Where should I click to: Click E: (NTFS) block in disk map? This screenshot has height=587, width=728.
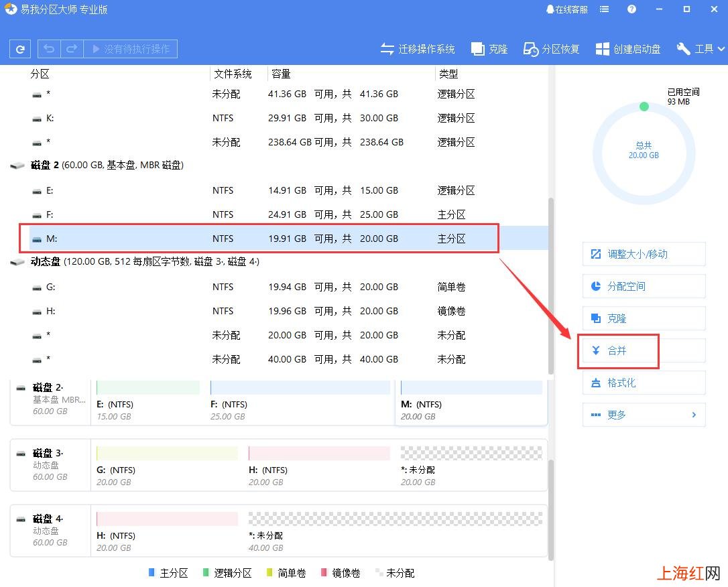click(148, 401)
